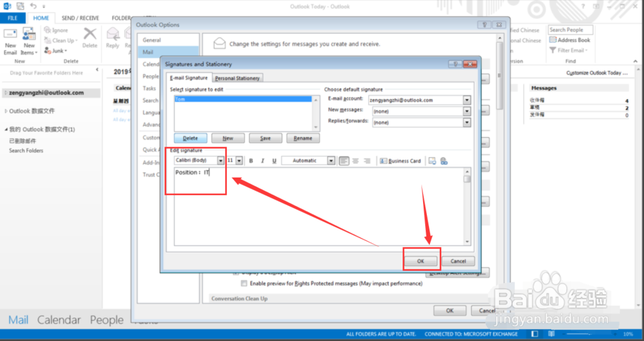This screenshot has height=341, width=644.
Task: Click the New Email icon in ribbon
Action: (x=10, y=41)
